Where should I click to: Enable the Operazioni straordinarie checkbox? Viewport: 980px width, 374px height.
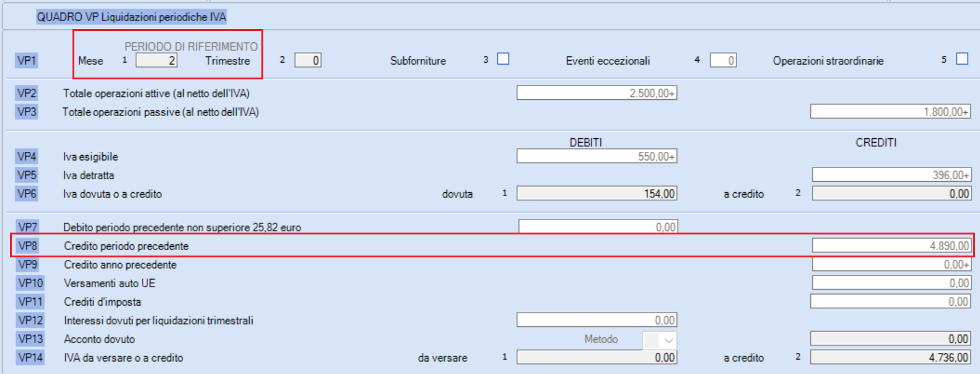(962, 59)
